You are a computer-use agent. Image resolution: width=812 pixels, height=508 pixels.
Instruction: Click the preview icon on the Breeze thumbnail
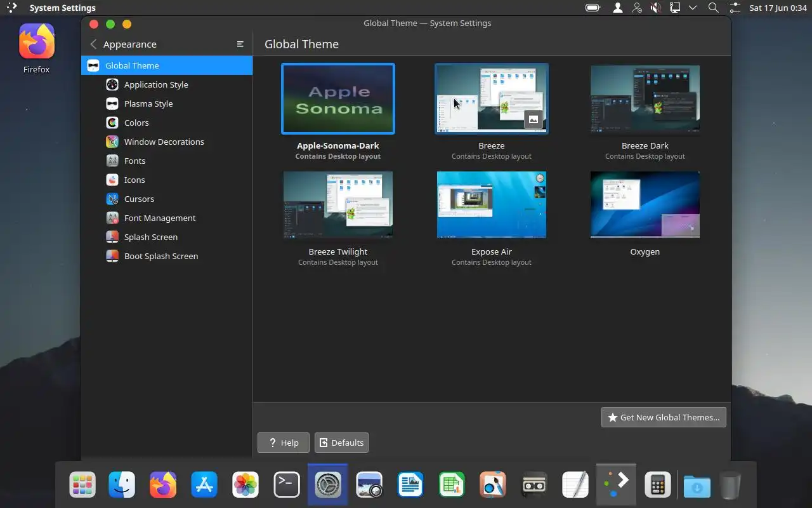tap(534, 119)
